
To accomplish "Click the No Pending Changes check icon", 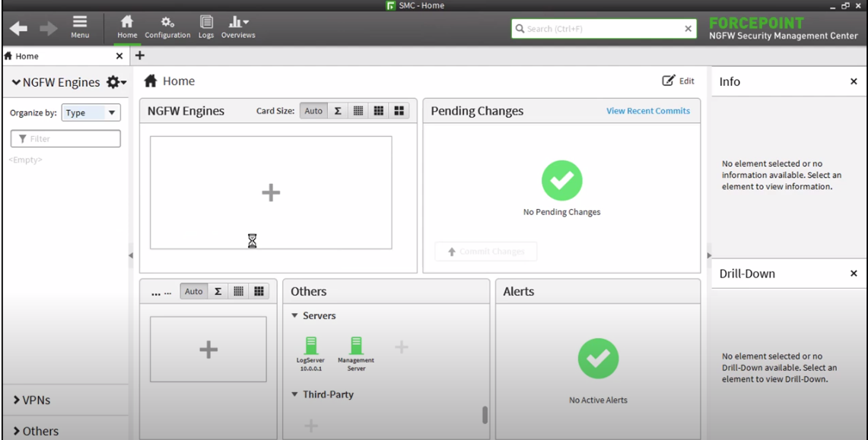I will click(562, 180).
